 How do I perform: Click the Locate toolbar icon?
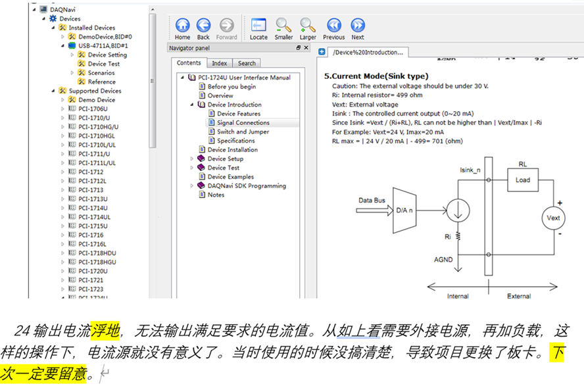click(258, 26)
